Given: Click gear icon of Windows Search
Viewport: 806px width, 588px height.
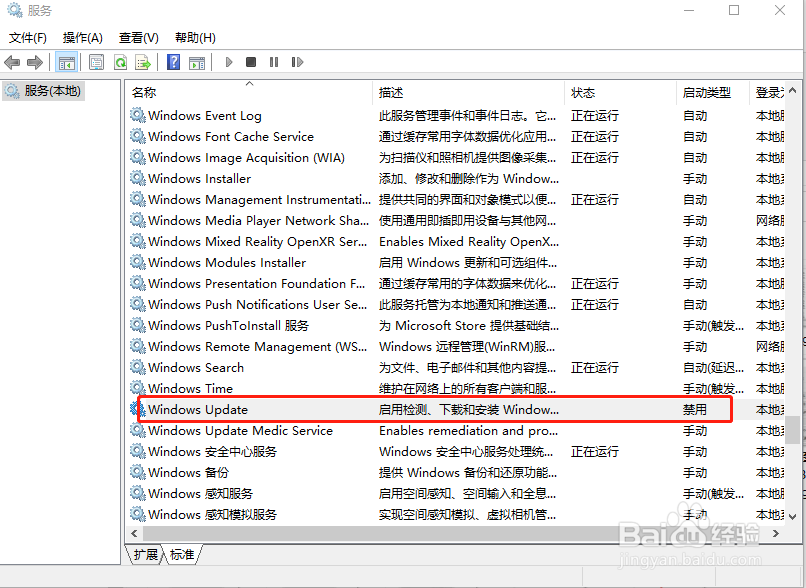Looking at the screenshot, I should coord(137,367).
